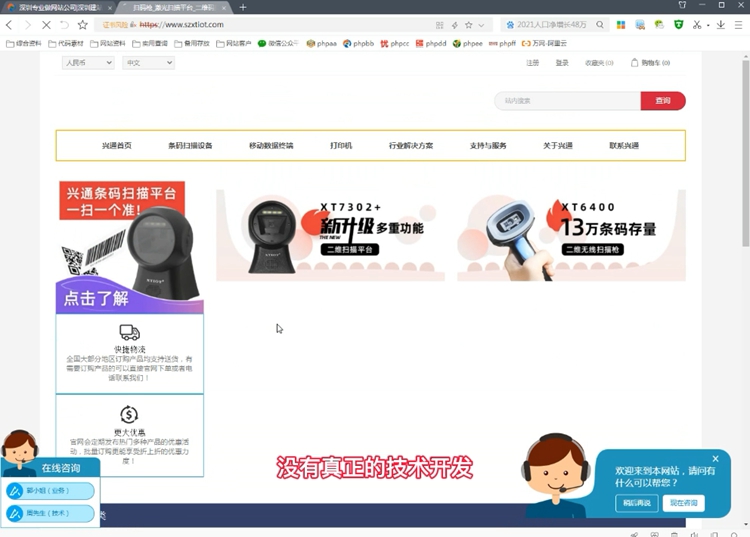
Task: Open the XT6400 wireless scanner banner
Action: tap(572, 235)
